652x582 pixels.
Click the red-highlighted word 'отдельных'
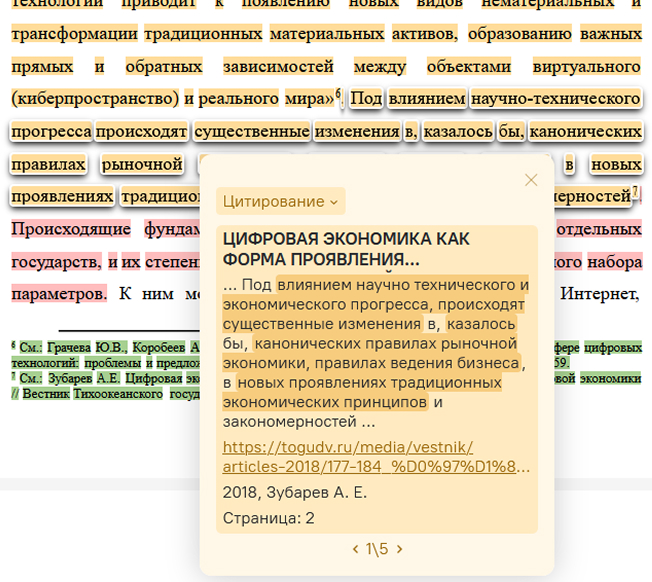pyautogui.click(x=599, y=229)
